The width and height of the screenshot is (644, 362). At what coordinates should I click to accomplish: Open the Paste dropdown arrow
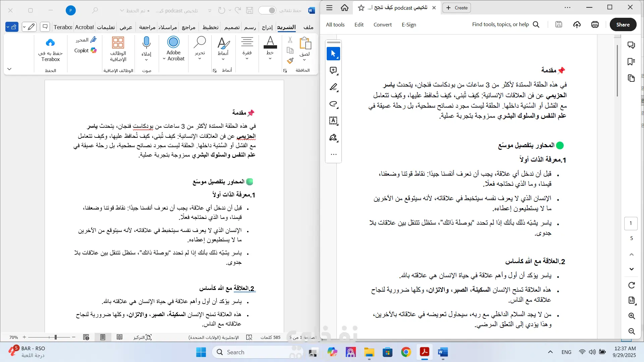tap(304, 60)
